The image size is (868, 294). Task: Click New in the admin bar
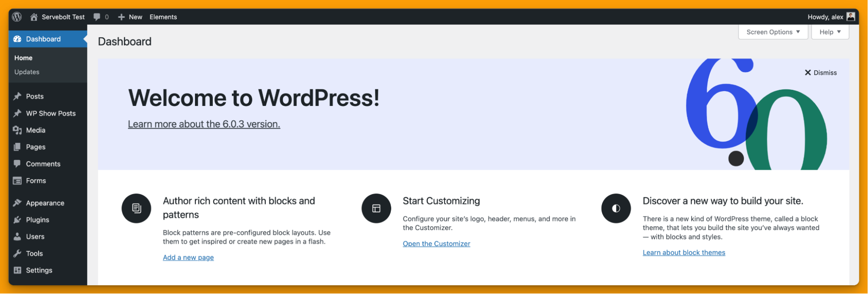135,17
